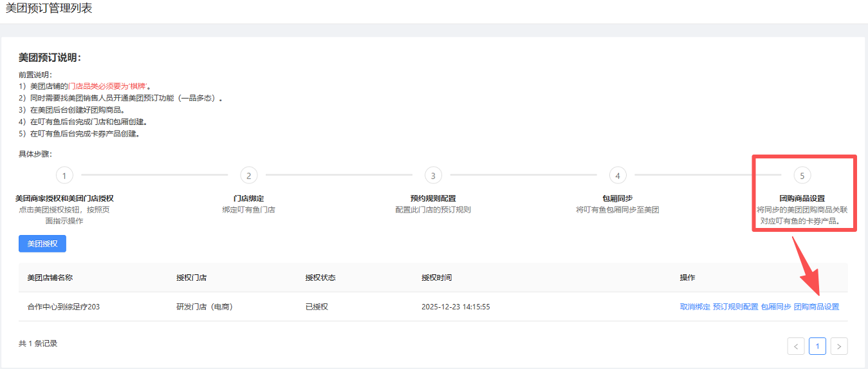The height and width of the screenshot is (369, 868).
Task: Open 预订规则配置 for the authorized store
Action: pyautogui.click(x=735, y=307)
